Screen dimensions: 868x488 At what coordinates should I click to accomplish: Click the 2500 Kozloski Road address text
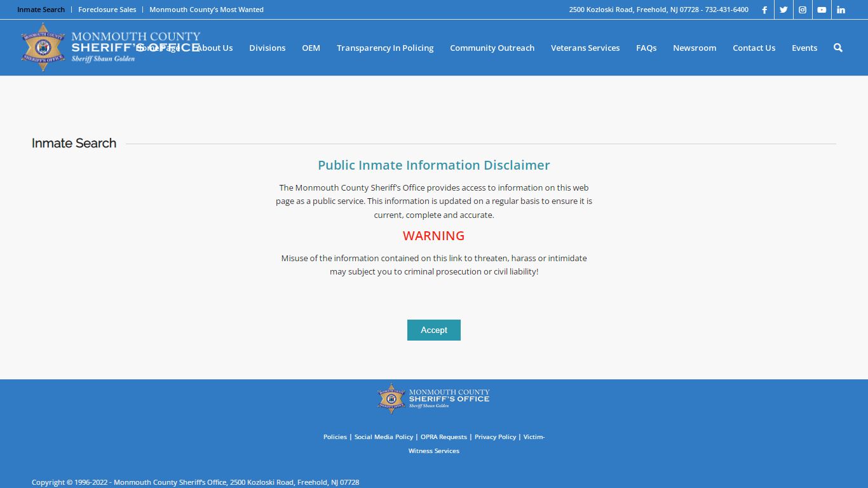click(659, 10)
